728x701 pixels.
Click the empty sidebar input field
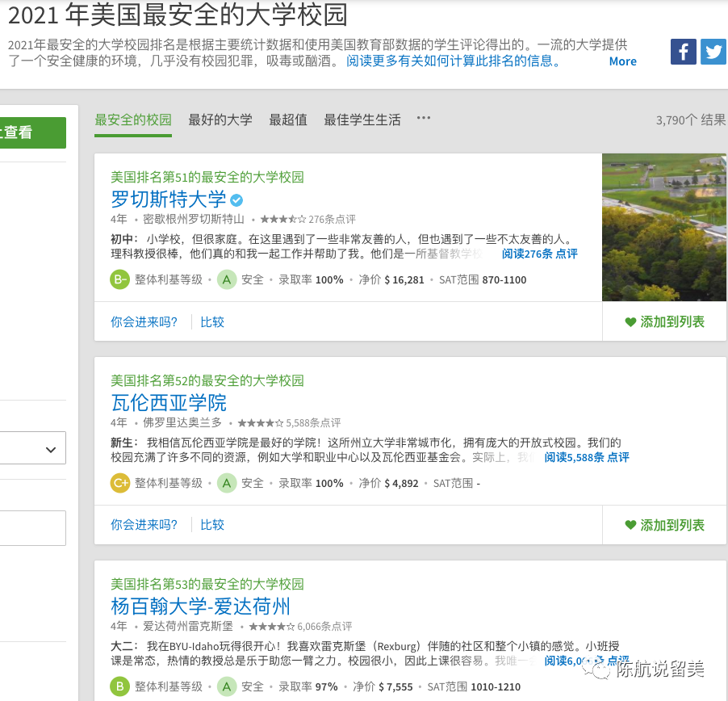tap(33, 528)
